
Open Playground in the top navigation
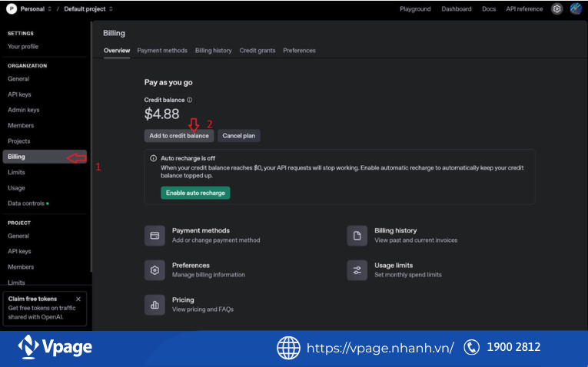coord(415,9)
